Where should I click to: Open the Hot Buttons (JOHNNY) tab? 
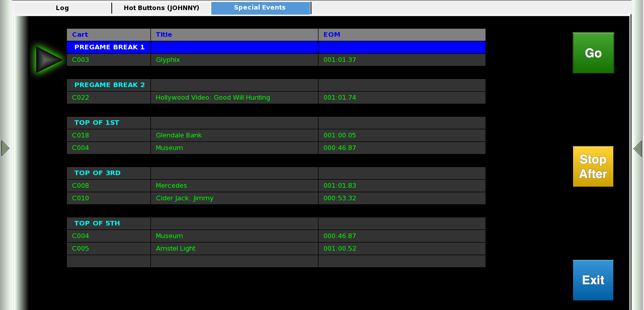point(161,8)
